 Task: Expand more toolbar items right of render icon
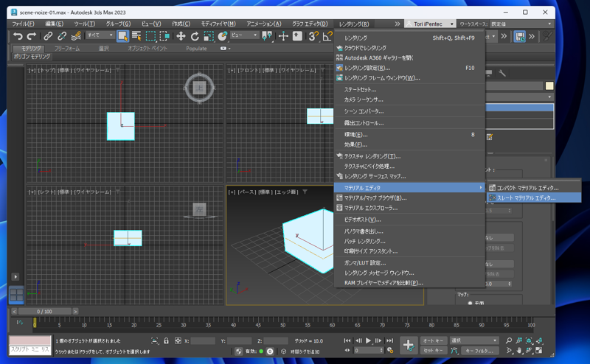click(x=532, y=37)
